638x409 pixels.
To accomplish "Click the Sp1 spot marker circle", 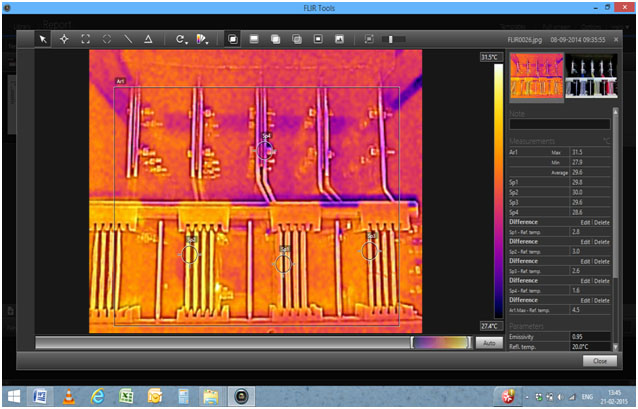I will (283, 264).
